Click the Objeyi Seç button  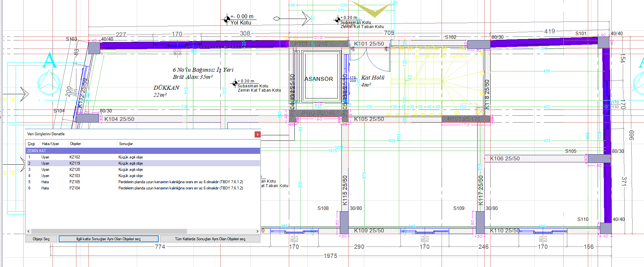(x=41, y=239)
